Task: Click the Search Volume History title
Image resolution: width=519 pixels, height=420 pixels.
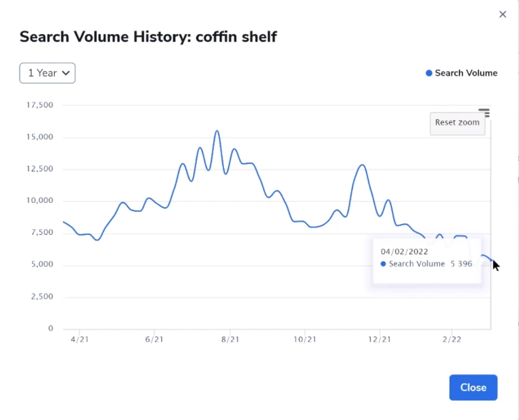Action: tap(148, 37)
